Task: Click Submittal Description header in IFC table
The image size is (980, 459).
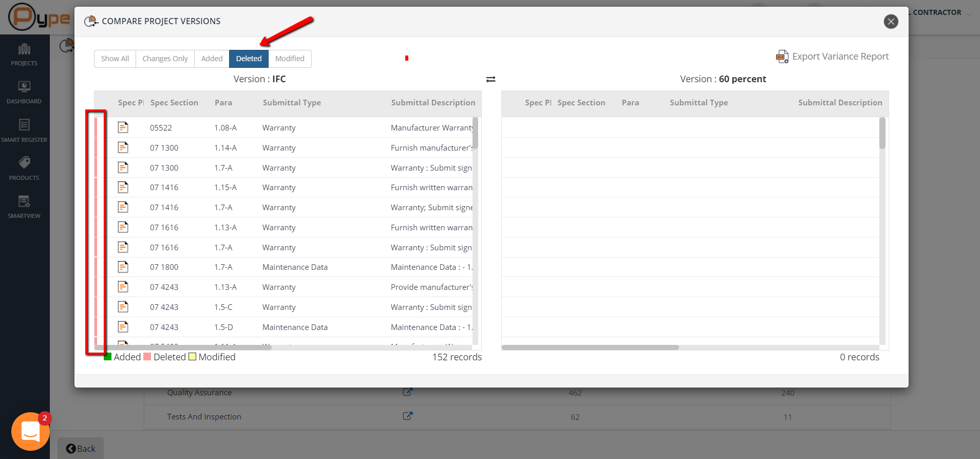Action: tap(433, 103)
